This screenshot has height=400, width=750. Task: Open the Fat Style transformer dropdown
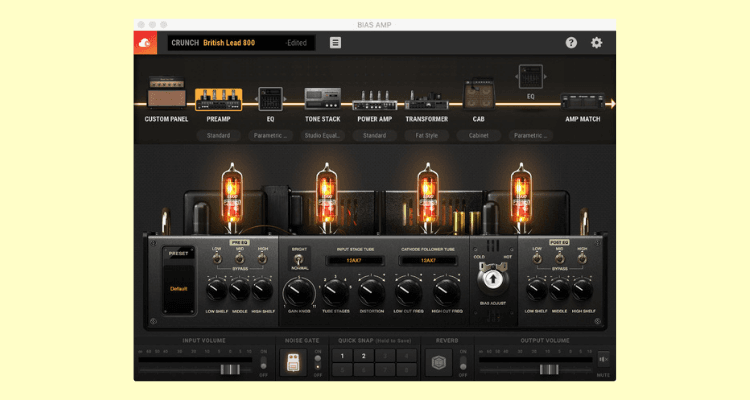[427, 135]
